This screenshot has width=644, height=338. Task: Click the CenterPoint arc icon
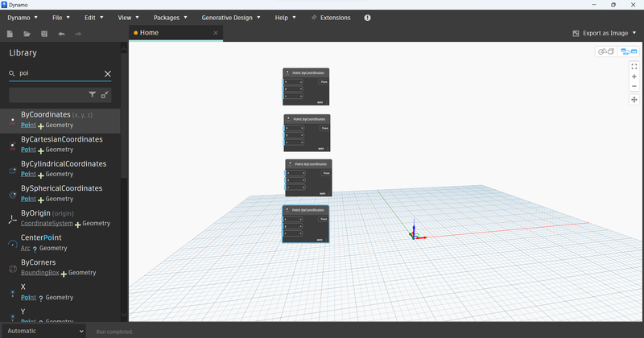12,244
